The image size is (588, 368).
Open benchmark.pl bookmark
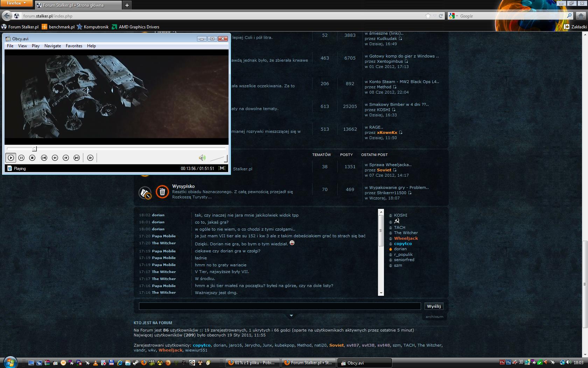pyautogui.click(x=58, y=27)
